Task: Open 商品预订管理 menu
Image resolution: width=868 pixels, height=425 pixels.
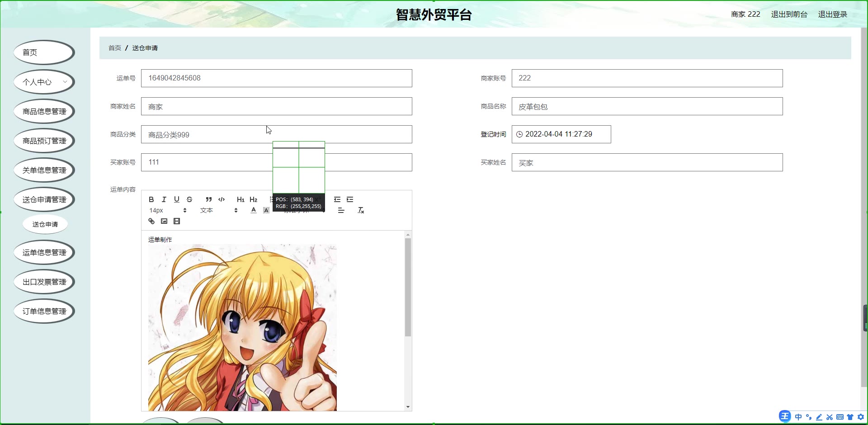Action: 44,141
